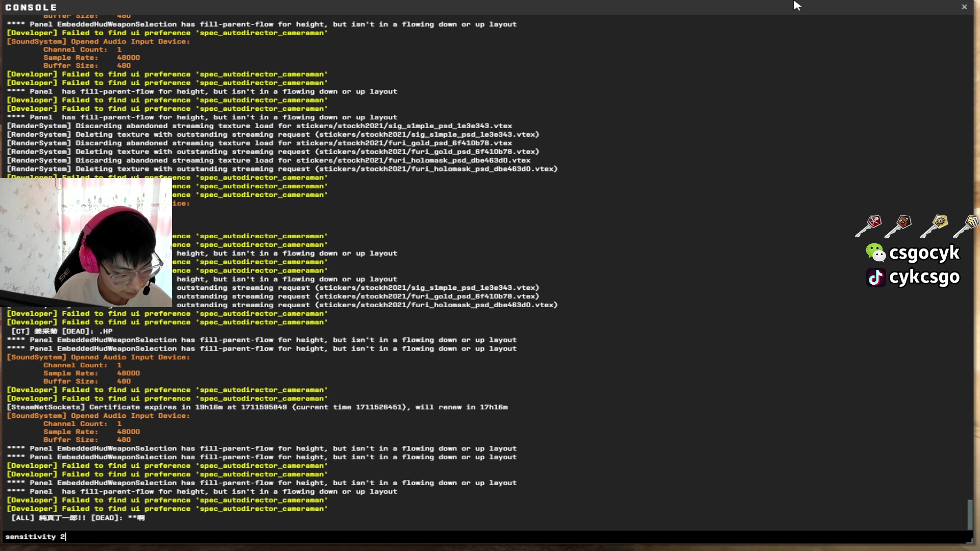
Task: Click the second key icon with orange sticker
Action: (898, 226)
